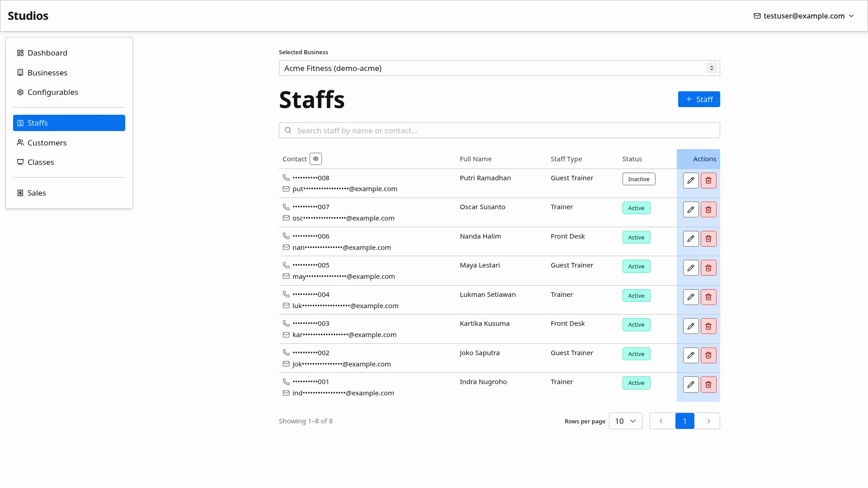Image resolution: width=868 pixels, height=488 pixels.
Task: Click the Staff Type column header
Action: [566, 159]
